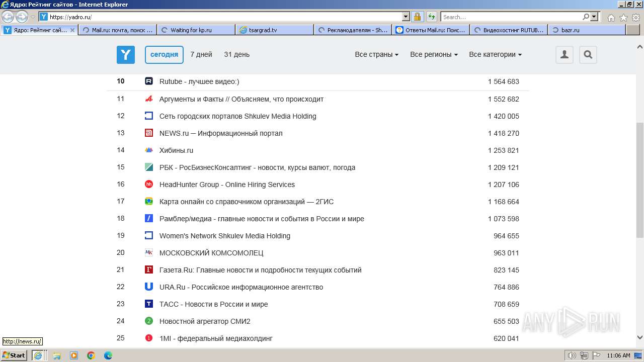Switch to the Видеохостинг RUTUB... tab

[509, 30]
